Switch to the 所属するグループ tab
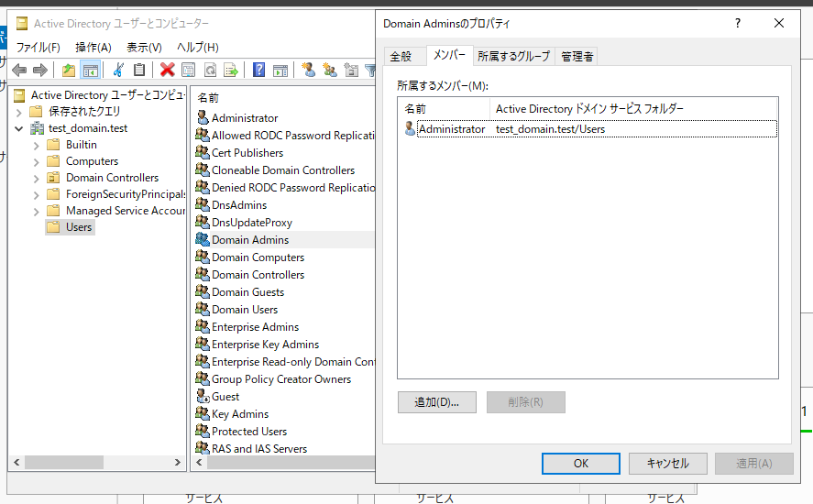813x504 pixels. pyautogui.click(x=513, y=57)
